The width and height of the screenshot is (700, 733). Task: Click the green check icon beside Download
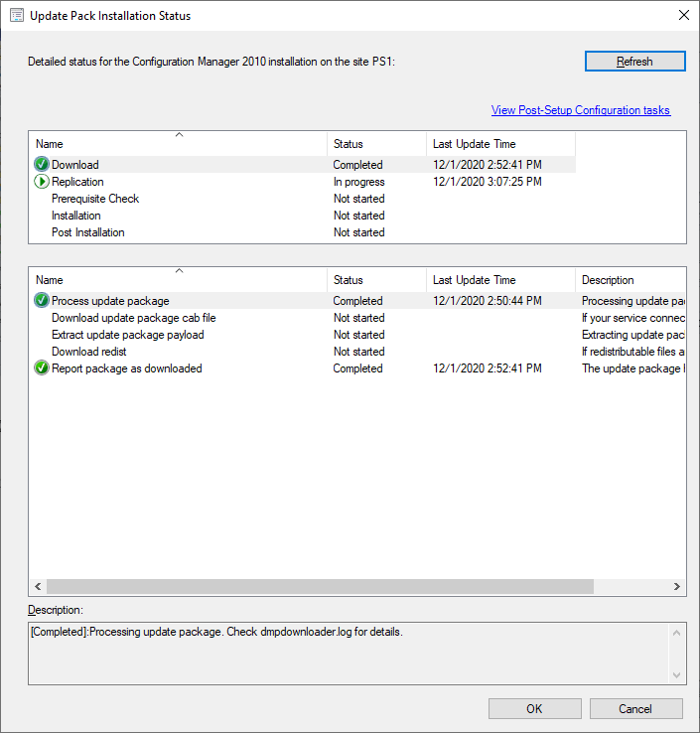click(42, 165)
